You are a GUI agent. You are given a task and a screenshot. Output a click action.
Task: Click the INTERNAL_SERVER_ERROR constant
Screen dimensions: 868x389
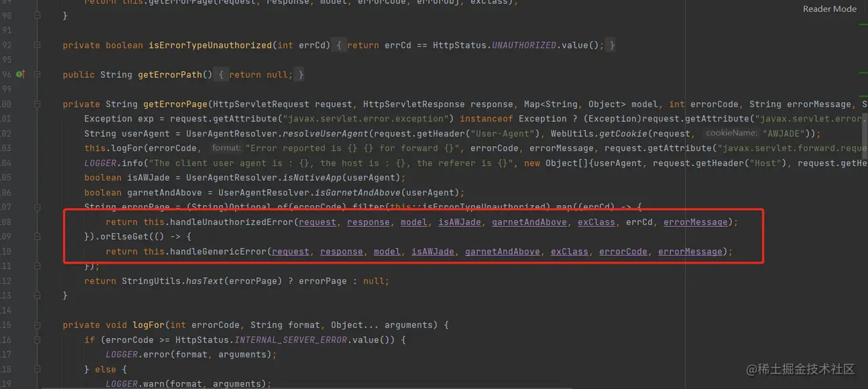[291, 340]
